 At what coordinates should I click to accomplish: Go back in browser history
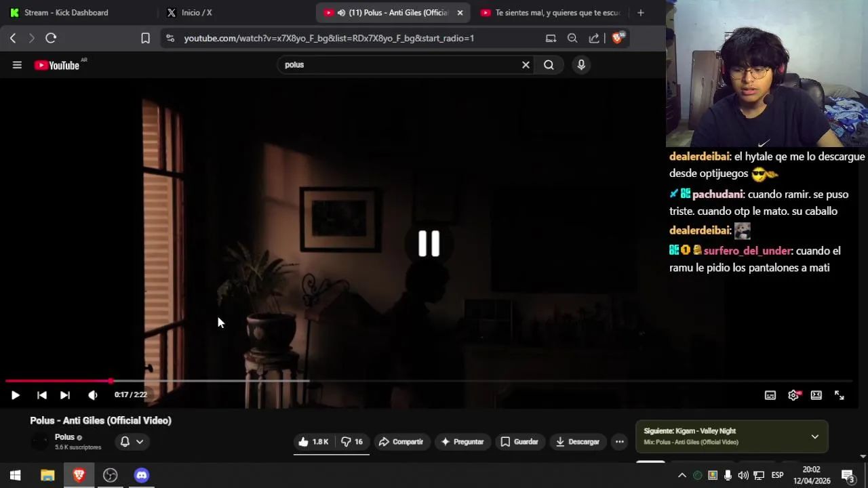pyautogui.click(x=13, y=39)
